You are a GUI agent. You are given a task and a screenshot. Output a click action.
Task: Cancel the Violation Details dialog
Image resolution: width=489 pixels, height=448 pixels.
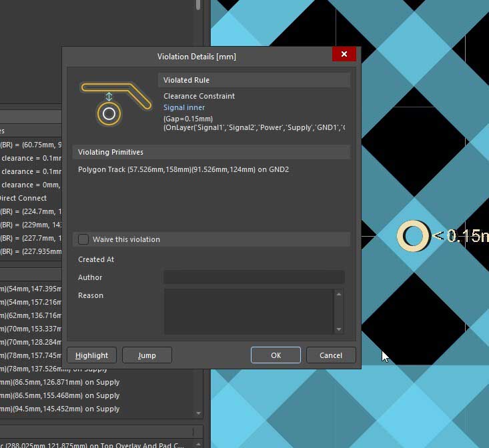click(x=331, y=355)
